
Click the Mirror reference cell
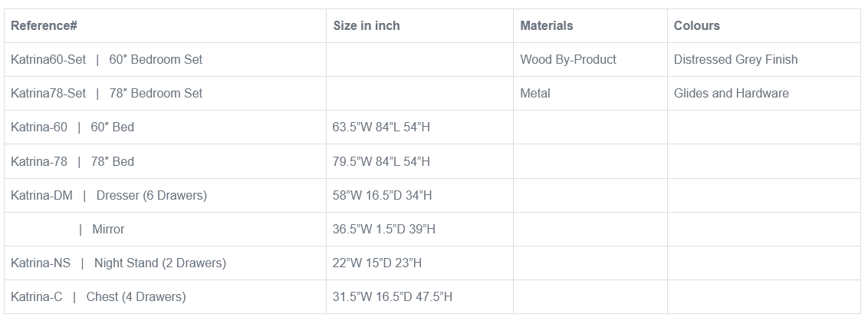[x=107, y=230]
